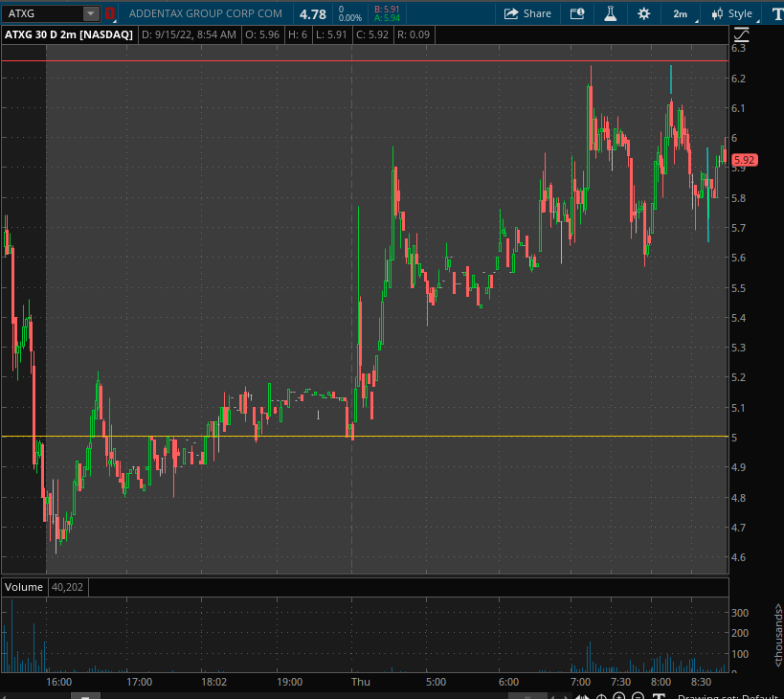Click the red detach indicator beside symbol box
The height and width of the screenshot is (699, 784).
click(x=108, y=13)
